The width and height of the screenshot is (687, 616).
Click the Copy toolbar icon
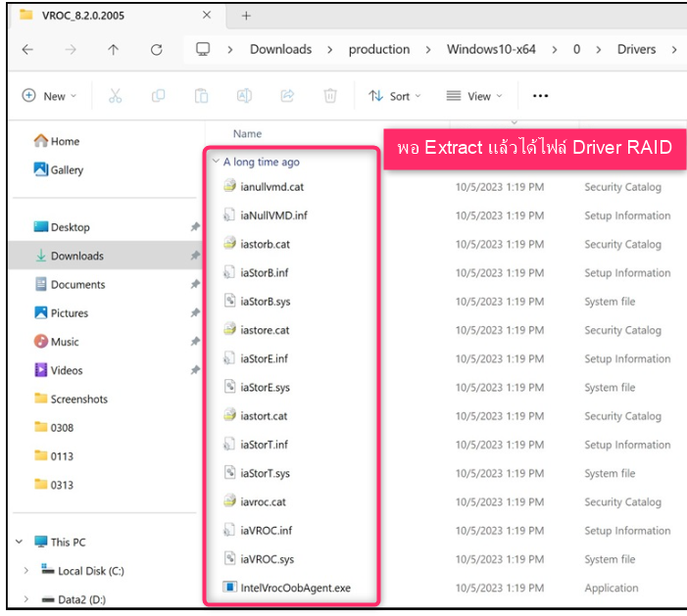(158, 96)
